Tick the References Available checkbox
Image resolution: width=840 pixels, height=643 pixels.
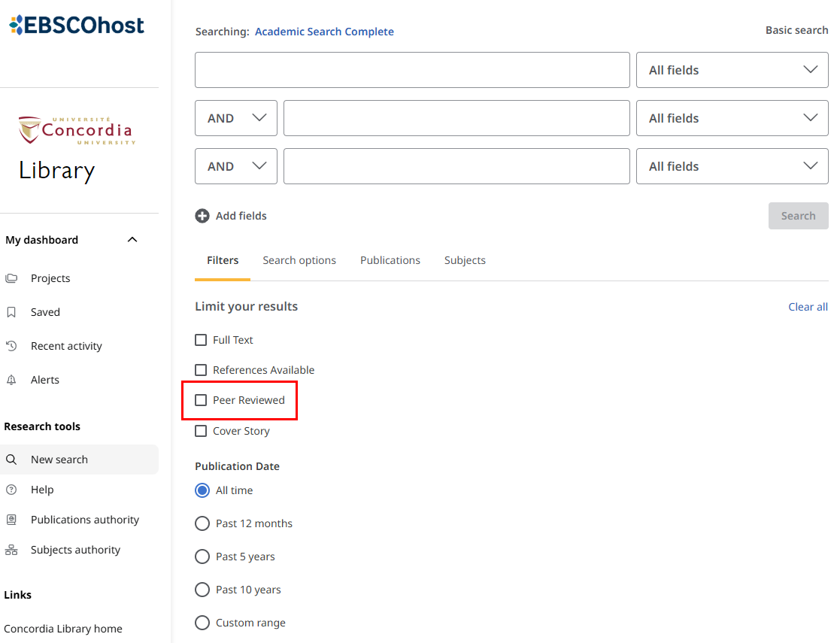coord(201,370)
